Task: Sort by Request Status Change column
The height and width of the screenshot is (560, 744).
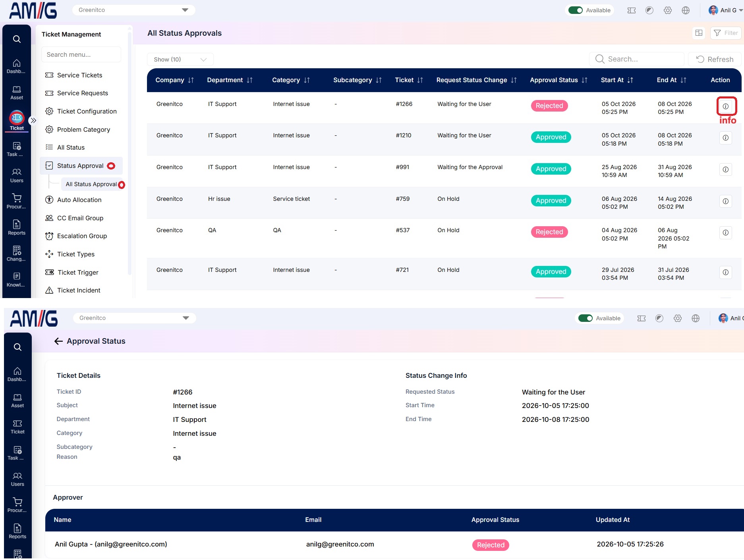Action: click(514, 80)
